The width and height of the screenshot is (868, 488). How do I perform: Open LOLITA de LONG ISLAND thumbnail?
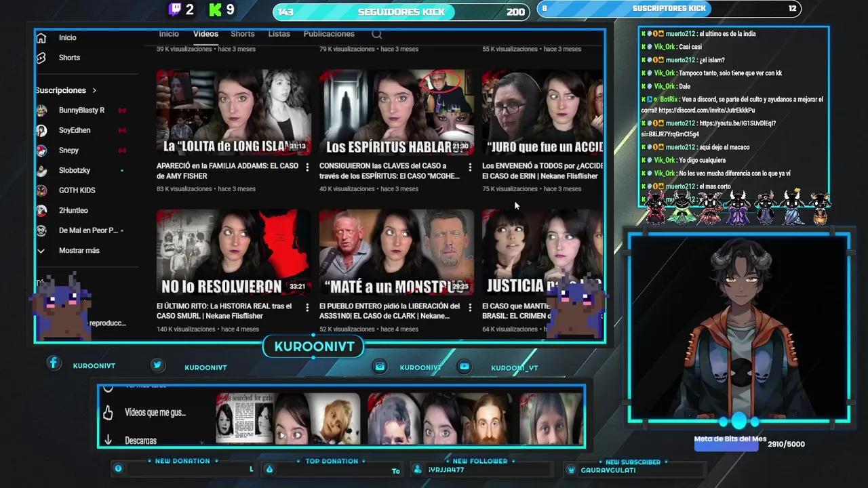click(234, 113)
